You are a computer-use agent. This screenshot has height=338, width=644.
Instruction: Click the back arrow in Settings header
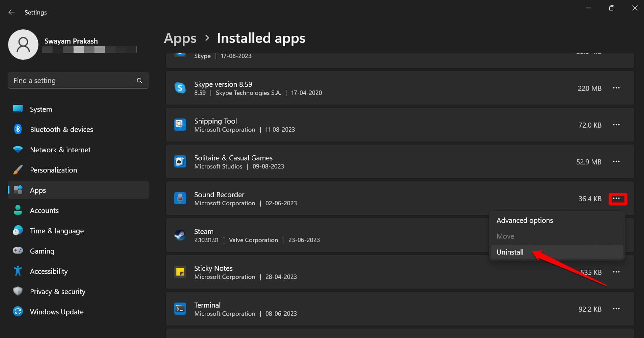tap(11, 12)
